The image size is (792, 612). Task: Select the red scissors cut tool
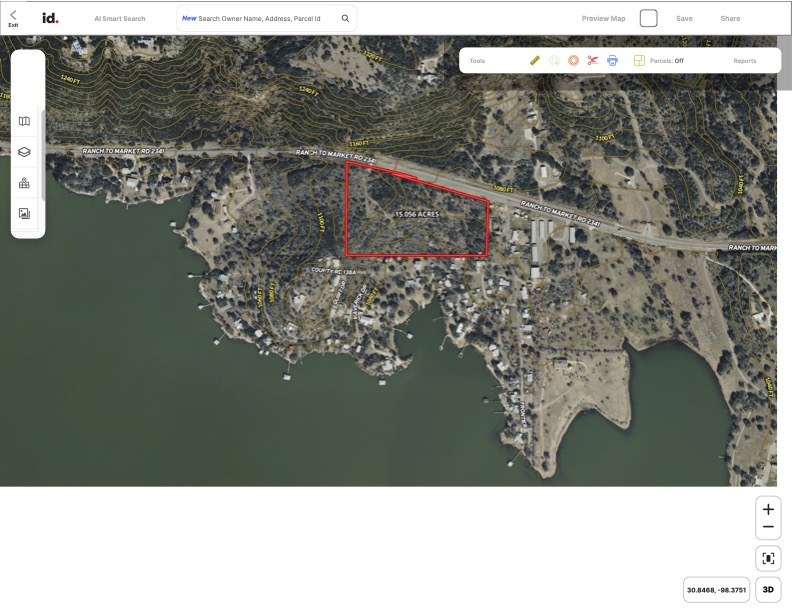point(592,61)
